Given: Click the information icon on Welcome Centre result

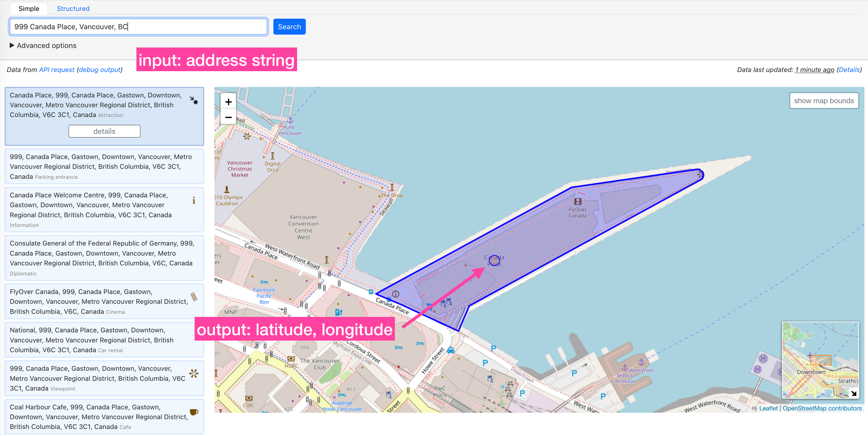Looking at the screenshot, I should [x=194, y=200].
